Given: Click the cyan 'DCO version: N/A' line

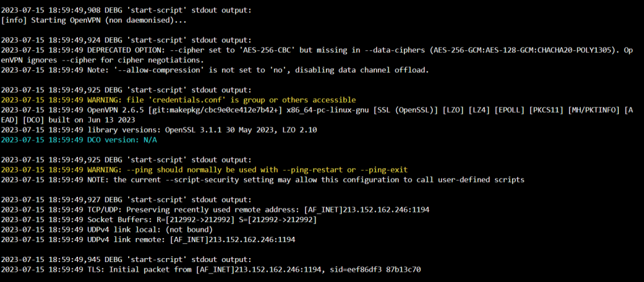Looking at the screenshot, I should click(79, 140).
